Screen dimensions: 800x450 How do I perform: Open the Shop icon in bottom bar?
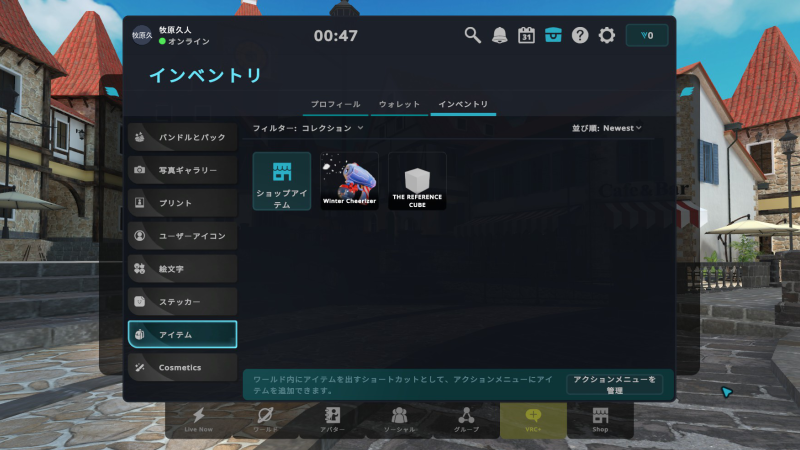[x=600, y=418]
